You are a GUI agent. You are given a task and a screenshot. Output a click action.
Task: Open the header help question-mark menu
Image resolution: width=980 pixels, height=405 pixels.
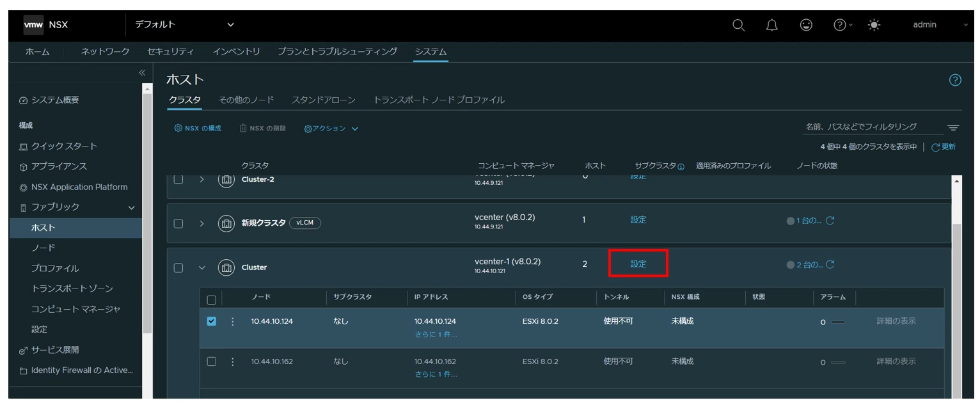tap(843, 25)
